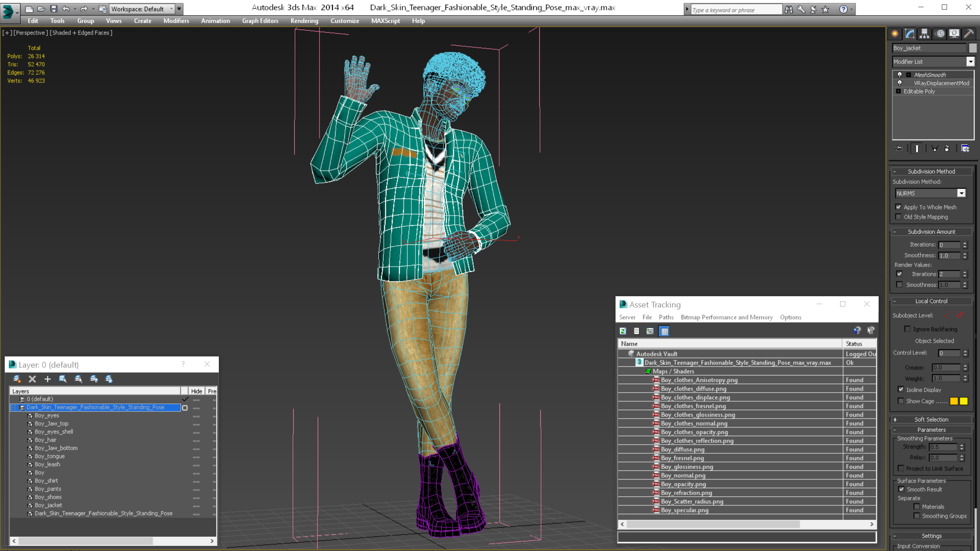The image size is (980, 551).
Task: Open the Modifier List dropdown
Action: pyautogui.click(x=970, y=62)
